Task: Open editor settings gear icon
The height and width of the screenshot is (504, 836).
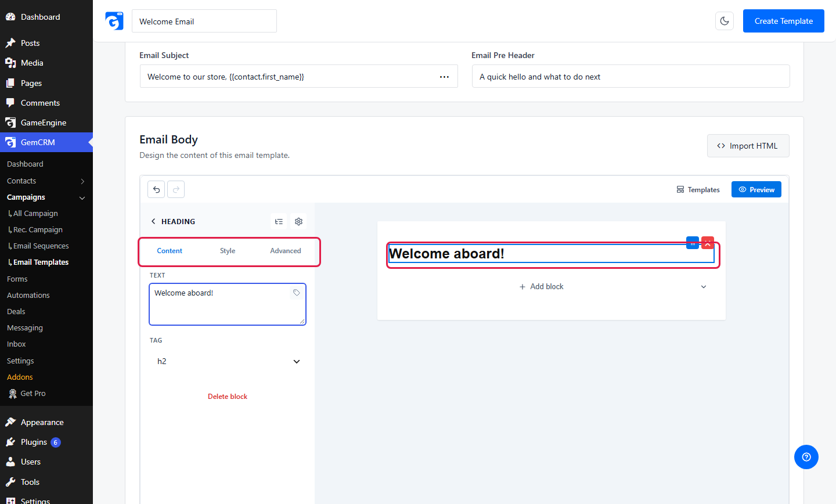Action: pyautogui.click(x=299, y=221)
